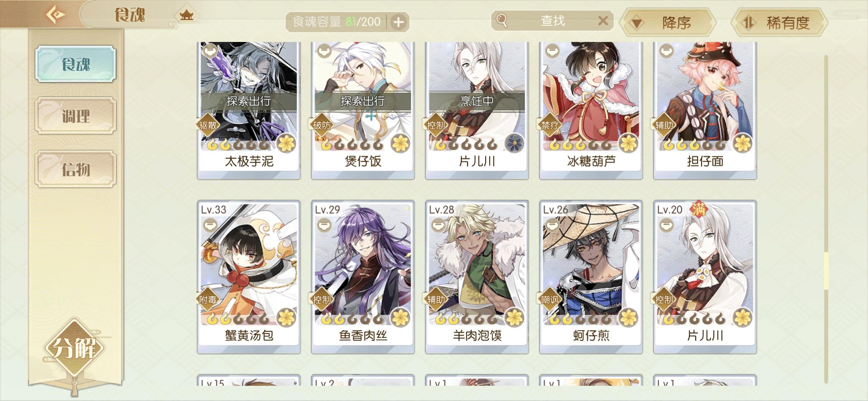Click the 分解 decompose button
Screen dimensions: 868x401
(74, 348)
